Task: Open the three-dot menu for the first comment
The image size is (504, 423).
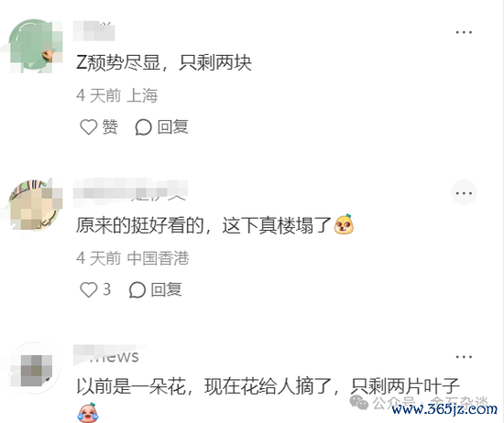Action: tap(464, 32)
